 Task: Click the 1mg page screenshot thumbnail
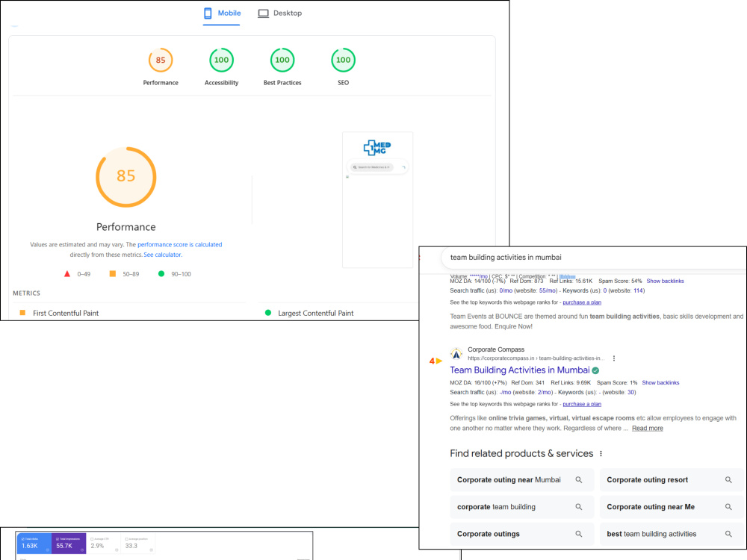pos(378,200)
